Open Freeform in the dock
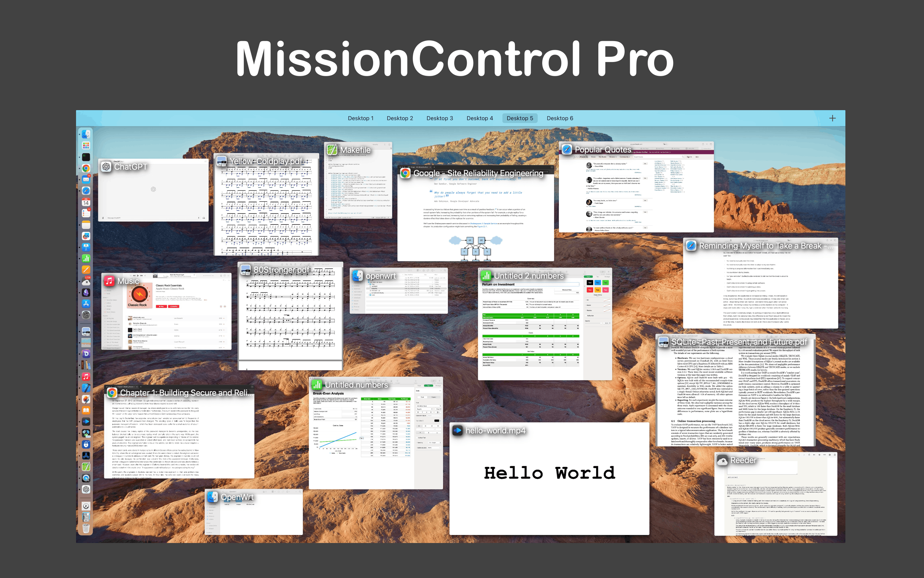 [x=86, y=236]
